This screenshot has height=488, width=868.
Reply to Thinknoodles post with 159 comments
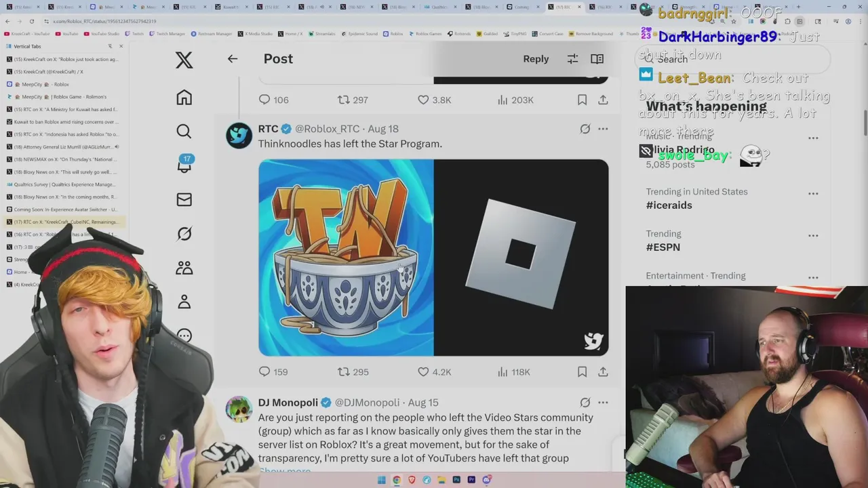(273, 371)
